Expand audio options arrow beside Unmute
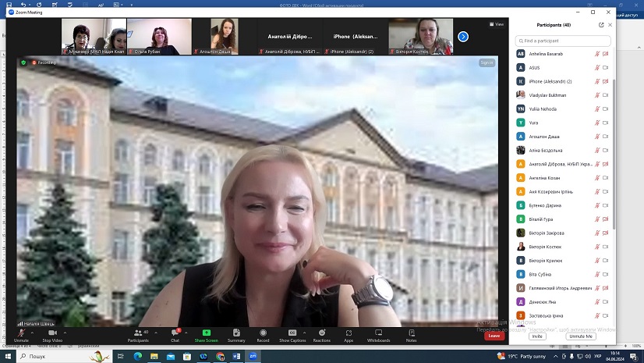The width and height of the screenshot is (644, 363). pyautogui.click(x=33, y=333)
